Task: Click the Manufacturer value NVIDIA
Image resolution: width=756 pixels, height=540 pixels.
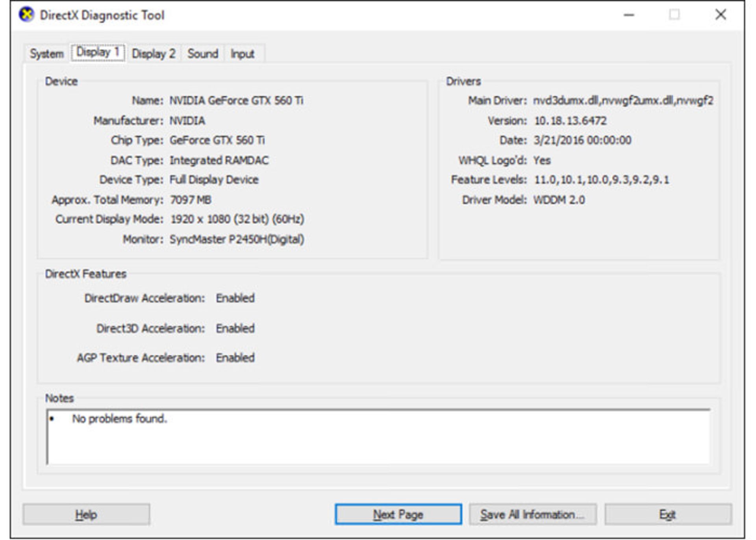Action: tap(187, 121)
